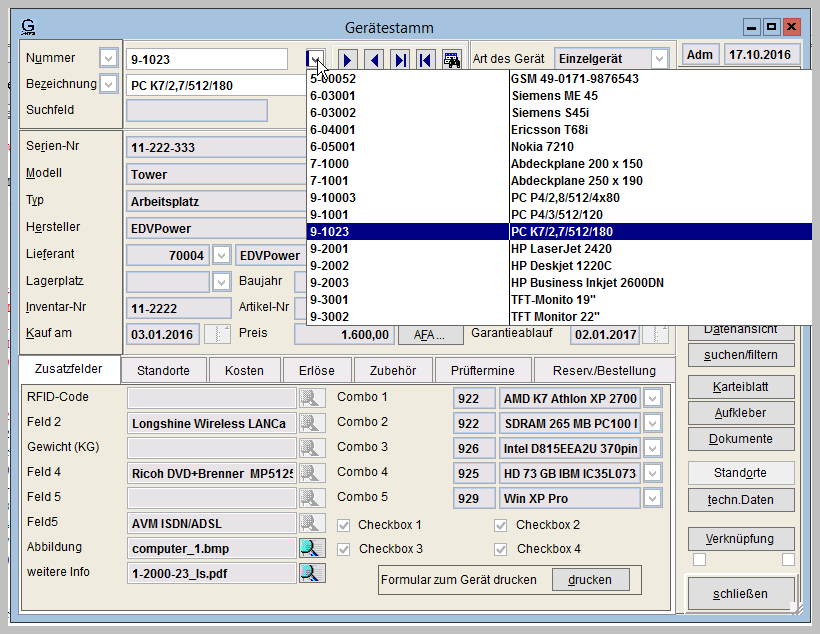Jump to first record arrow icon
The height and width of the screenshot is (634, 820).
point(425,60)
